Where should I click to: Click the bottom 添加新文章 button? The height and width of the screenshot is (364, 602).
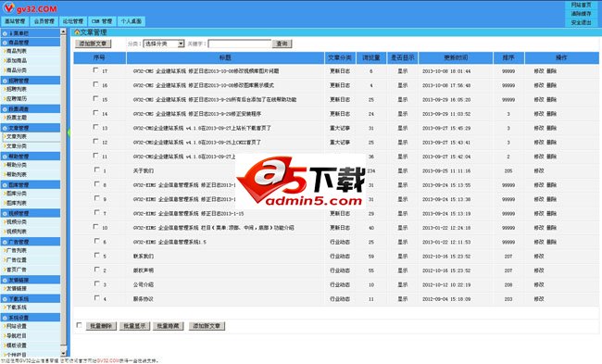point(207,326)
